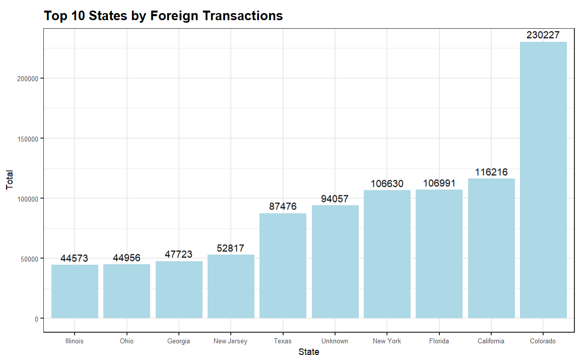Viewport: 588px width, 364px height.
Task: Select the Unknown state bar
Action: click(335, 261)
